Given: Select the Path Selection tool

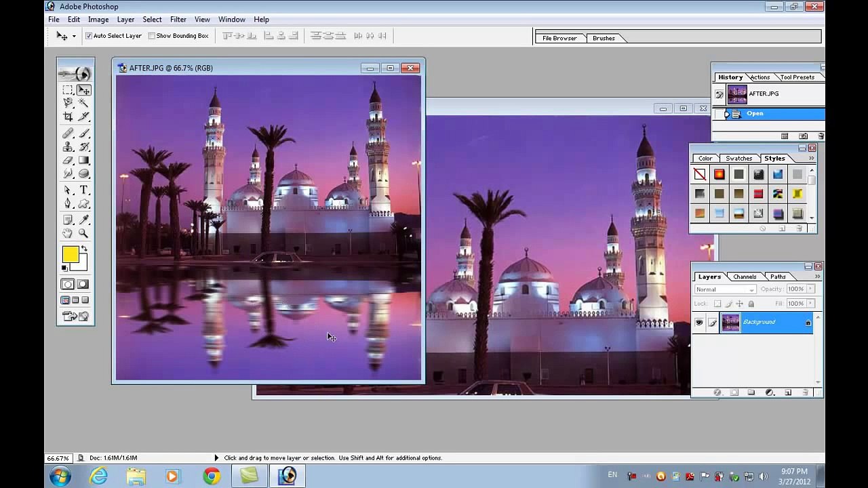Looking at the screenshot, I should pyautogui.click(x=68, y=190).
